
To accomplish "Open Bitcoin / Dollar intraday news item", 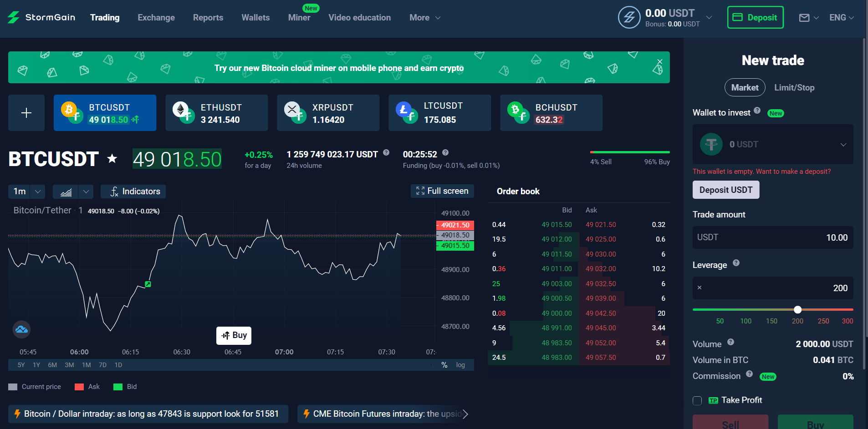I will pyautogui.click(x=148, y=414).
